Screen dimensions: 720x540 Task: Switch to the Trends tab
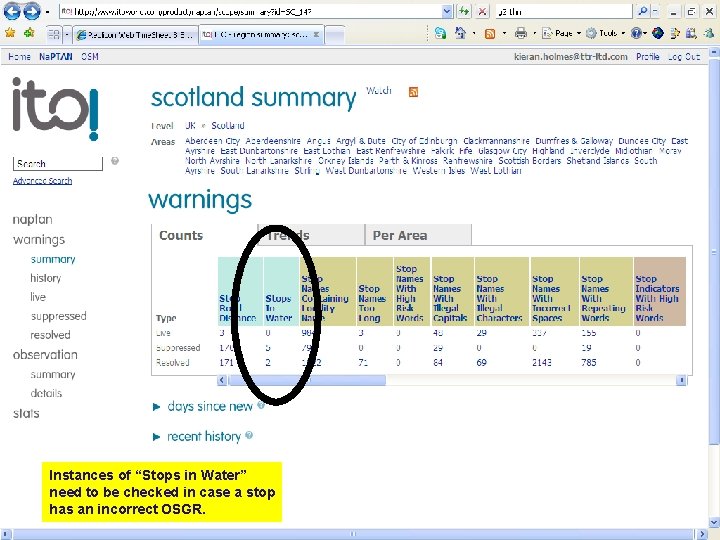[x=311, y=235]
